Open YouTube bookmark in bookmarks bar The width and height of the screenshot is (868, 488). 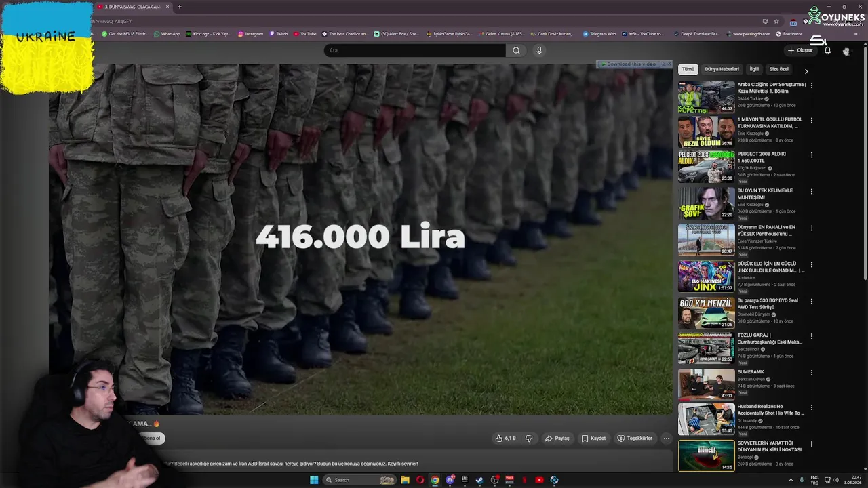[305, 34]
